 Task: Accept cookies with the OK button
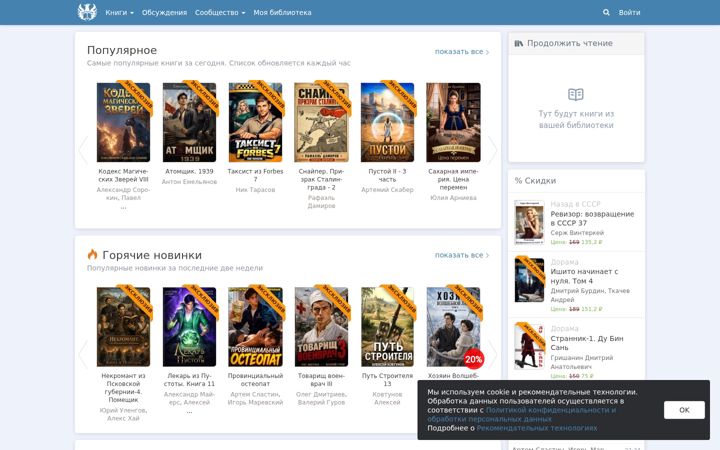coord(684,410)
